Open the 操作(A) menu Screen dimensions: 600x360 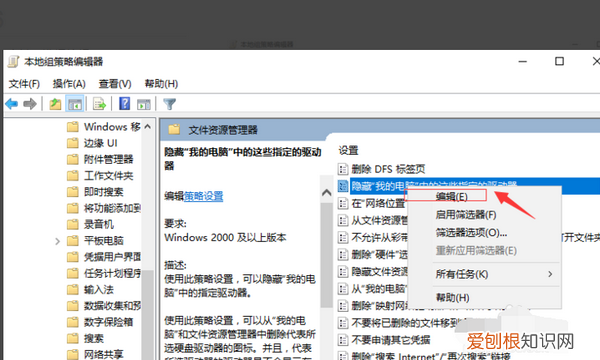coord(69,84)
